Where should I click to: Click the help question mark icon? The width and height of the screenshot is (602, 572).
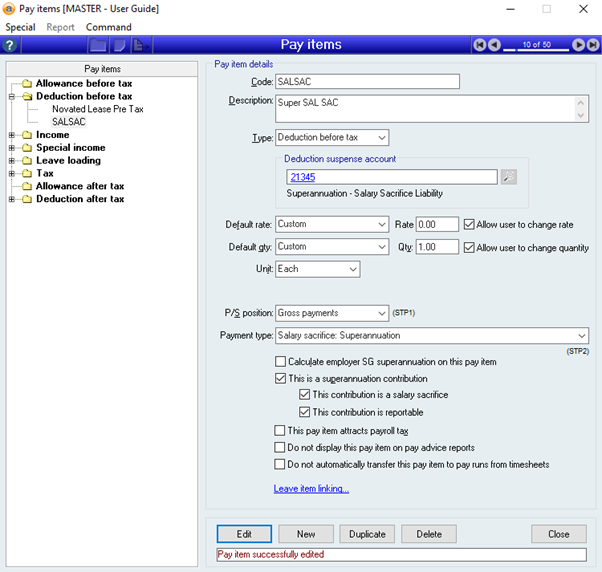click(10, 45)
